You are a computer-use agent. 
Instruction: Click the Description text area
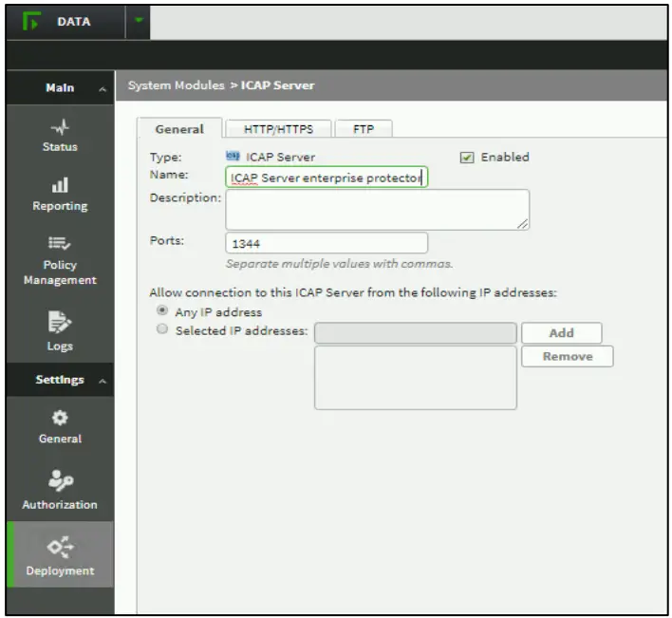click(x=377, y=210)
